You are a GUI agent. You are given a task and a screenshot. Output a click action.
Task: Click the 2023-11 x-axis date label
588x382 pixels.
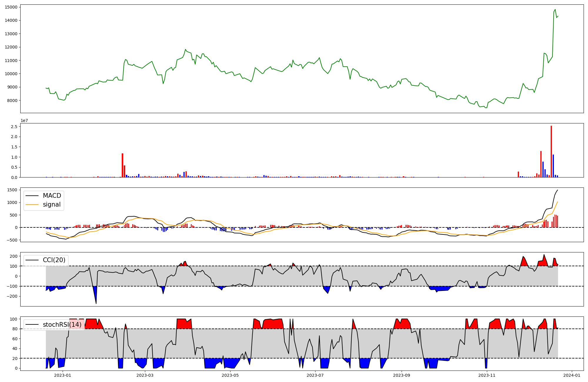487,375
